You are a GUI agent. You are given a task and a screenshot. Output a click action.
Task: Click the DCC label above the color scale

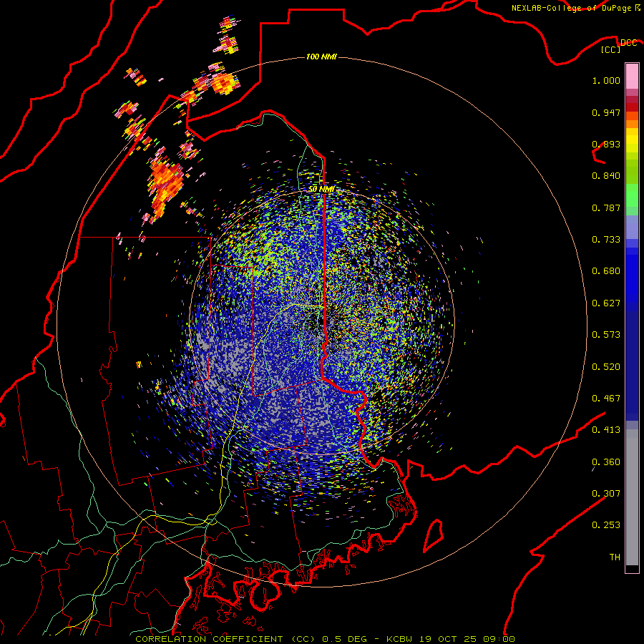(x=628, y=42)
